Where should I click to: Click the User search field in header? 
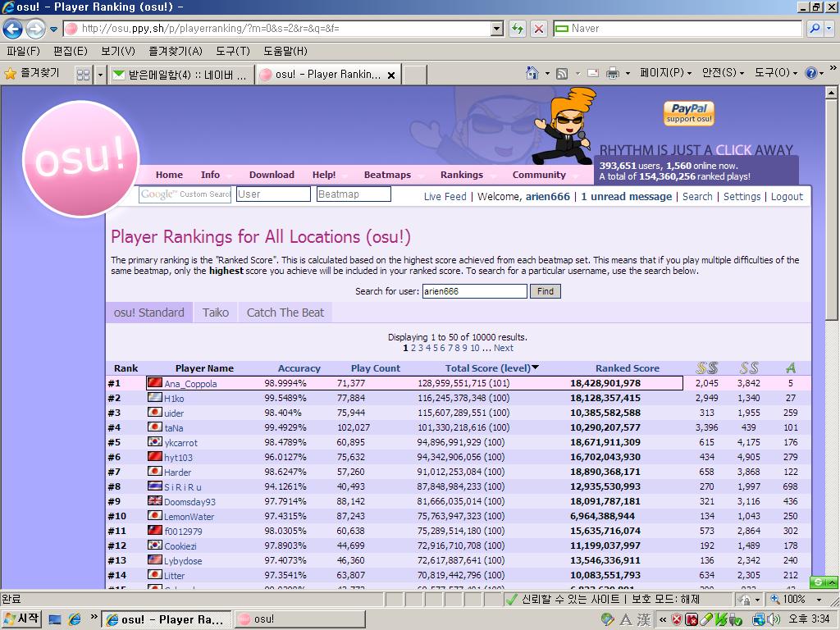[273, 194]
